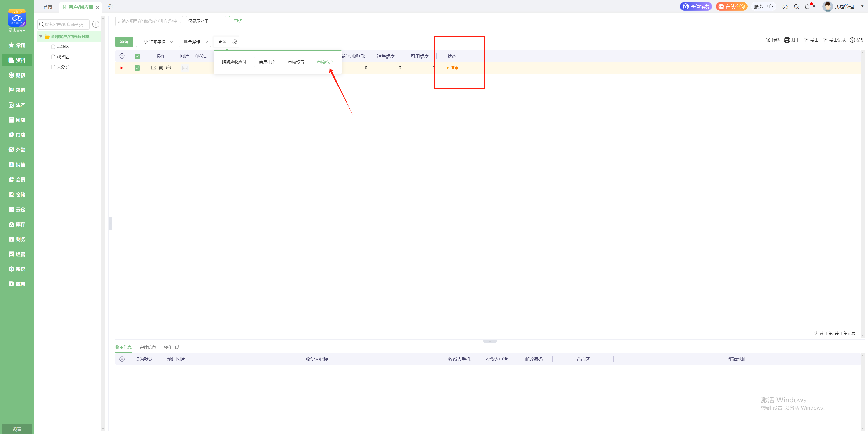Open the tab bar settings gear icon

click(x=110, y=6)
